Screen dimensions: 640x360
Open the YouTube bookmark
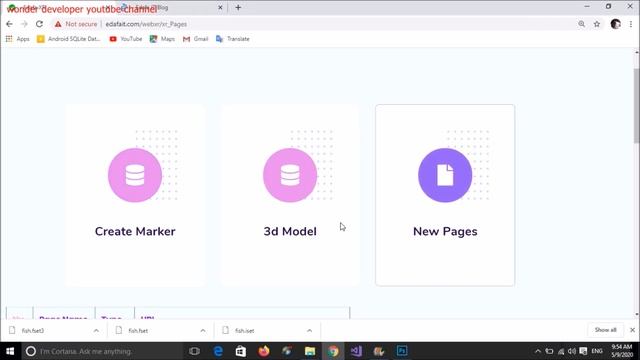pyautogui.click(x=126, y=39)
